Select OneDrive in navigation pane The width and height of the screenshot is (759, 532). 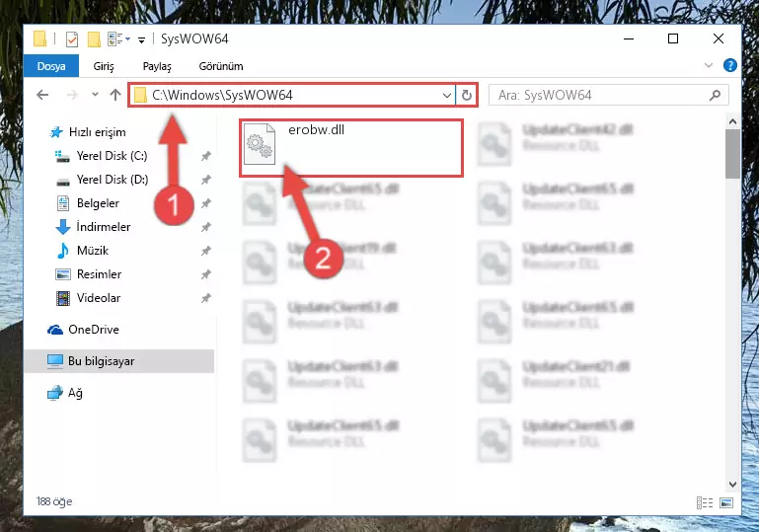point(94,330)
